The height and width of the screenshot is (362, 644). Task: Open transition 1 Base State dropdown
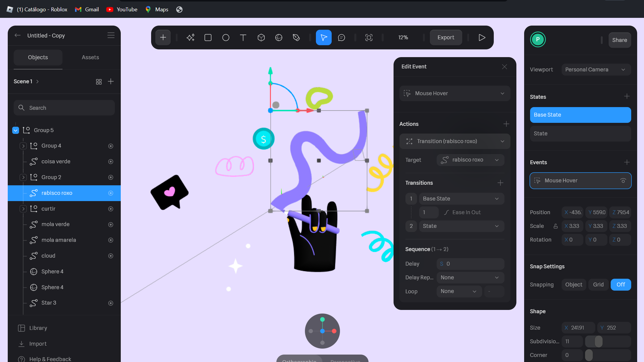click(x=461, y=199)
